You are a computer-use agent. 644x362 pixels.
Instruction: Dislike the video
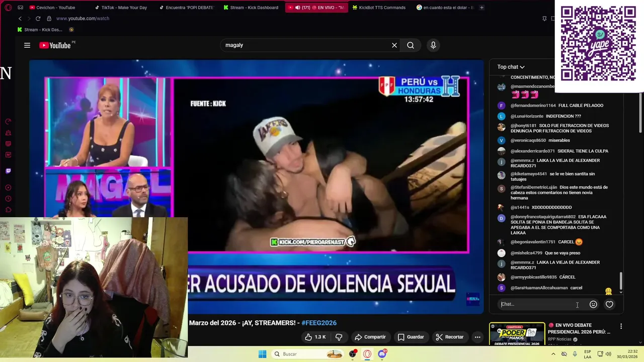click(x=339, y=337)
